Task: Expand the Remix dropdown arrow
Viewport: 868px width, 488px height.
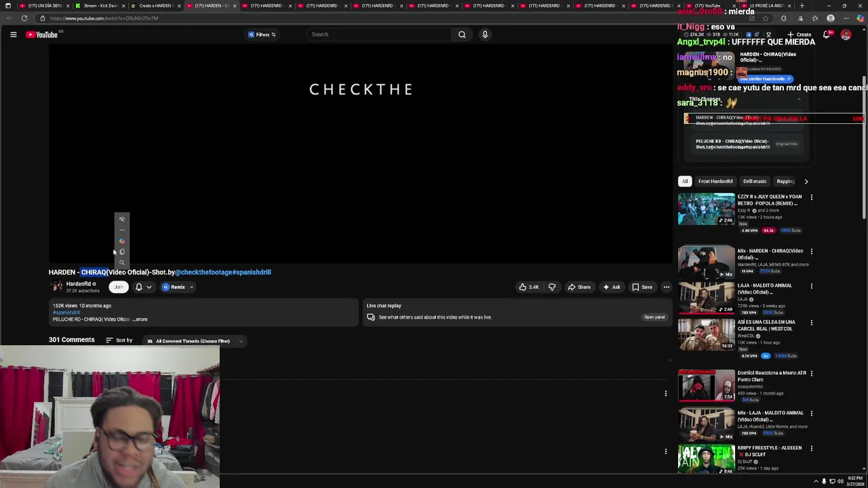Action: click(x=191, y=287)
